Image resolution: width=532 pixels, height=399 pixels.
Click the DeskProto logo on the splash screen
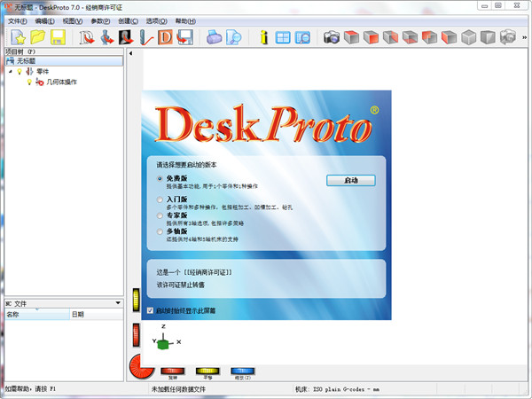[266, 124]
